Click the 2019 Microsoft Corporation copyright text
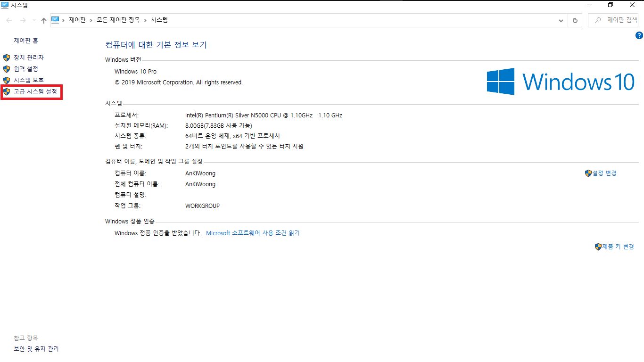The height and width of the screenshot is (362, 644). click(x=179, y=82)
